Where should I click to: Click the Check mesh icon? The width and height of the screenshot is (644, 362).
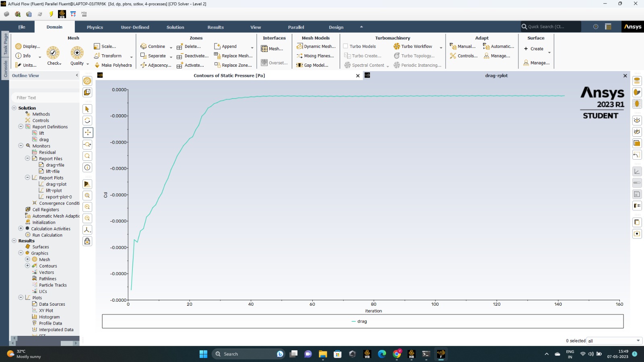[53, 56]
